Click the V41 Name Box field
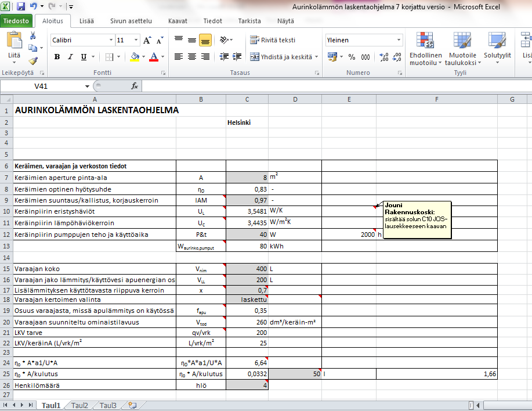 tap(41, 86)
